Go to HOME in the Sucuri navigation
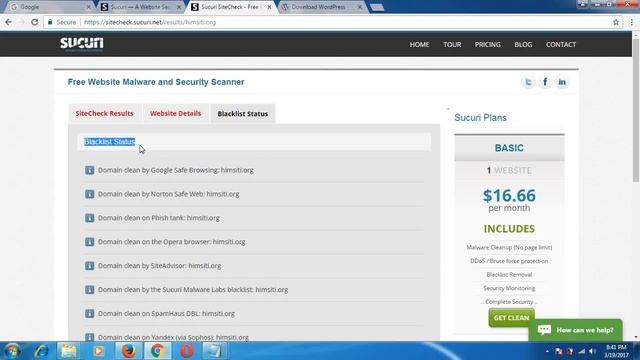This screenshot has width=640, height=360. [419, 44]
